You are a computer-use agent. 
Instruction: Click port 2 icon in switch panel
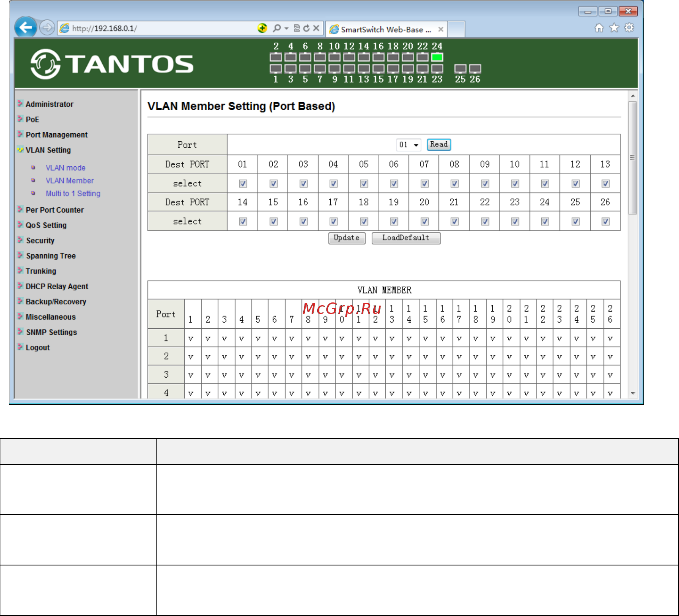(x=276, y=57)
